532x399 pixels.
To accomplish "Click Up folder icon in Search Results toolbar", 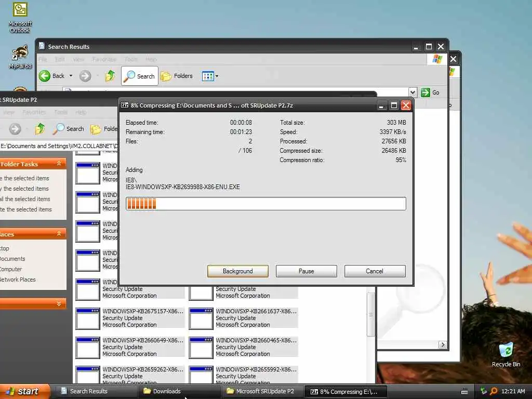I will [110, 76].
